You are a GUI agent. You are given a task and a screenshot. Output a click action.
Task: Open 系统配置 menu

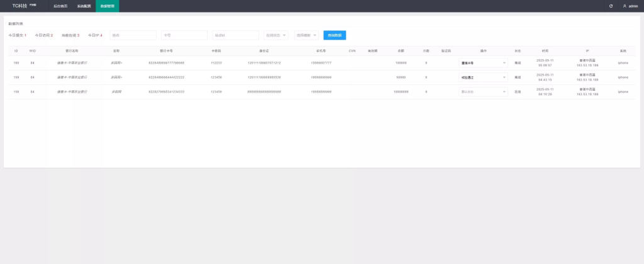click(84, 6)
